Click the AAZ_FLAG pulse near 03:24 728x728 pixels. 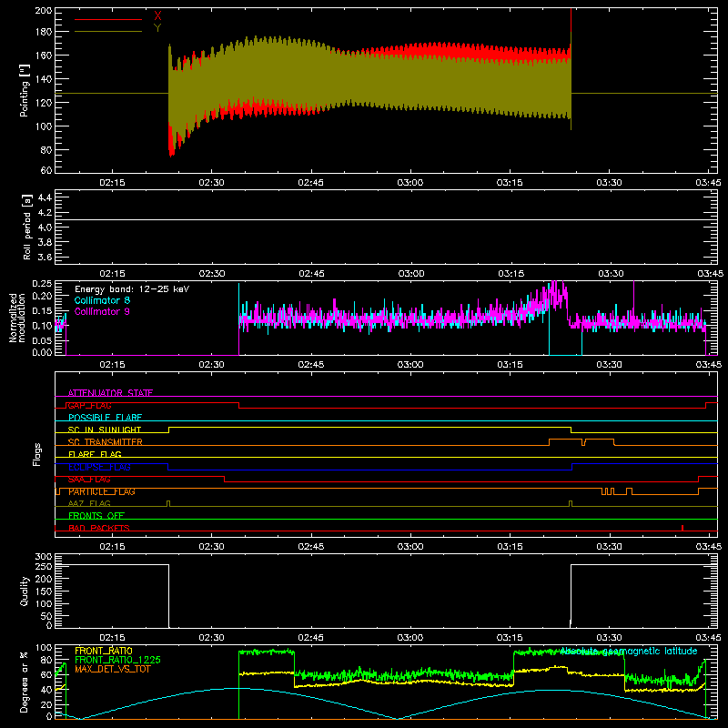coord(571,503)
